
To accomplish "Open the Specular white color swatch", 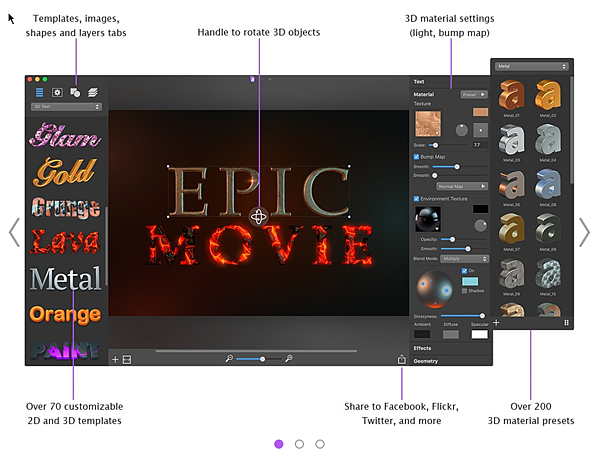I will point(479,334).
